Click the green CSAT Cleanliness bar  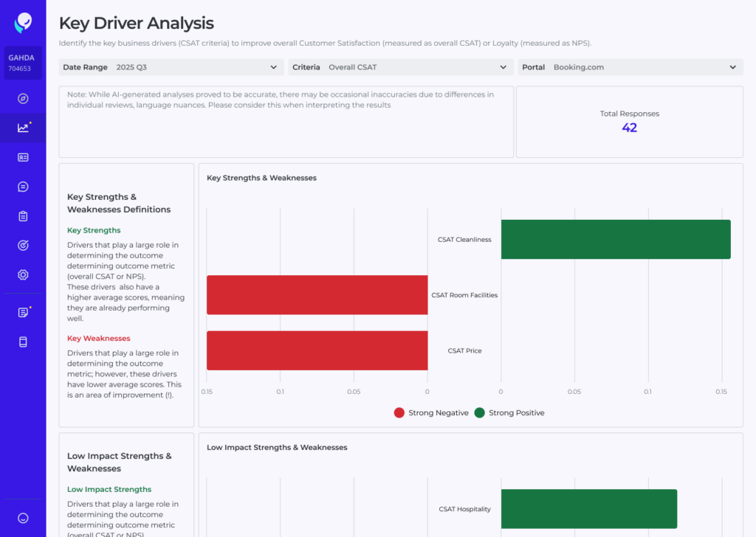pos(616,239)
